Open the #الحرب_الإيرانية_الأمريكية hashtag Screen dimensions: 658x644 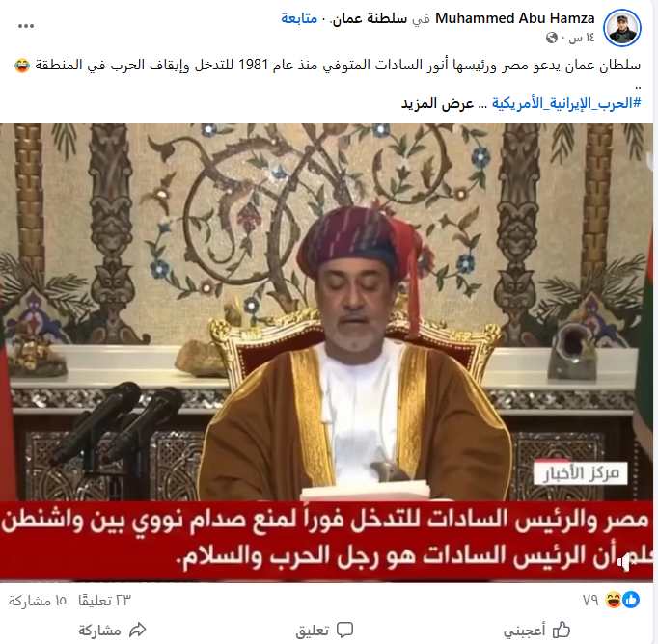click(566, 103)
